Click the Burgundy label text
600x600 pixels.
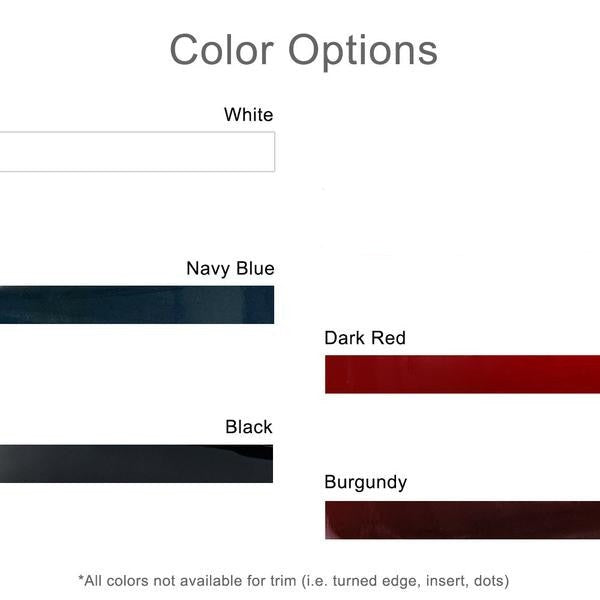(x=365, y=482)
